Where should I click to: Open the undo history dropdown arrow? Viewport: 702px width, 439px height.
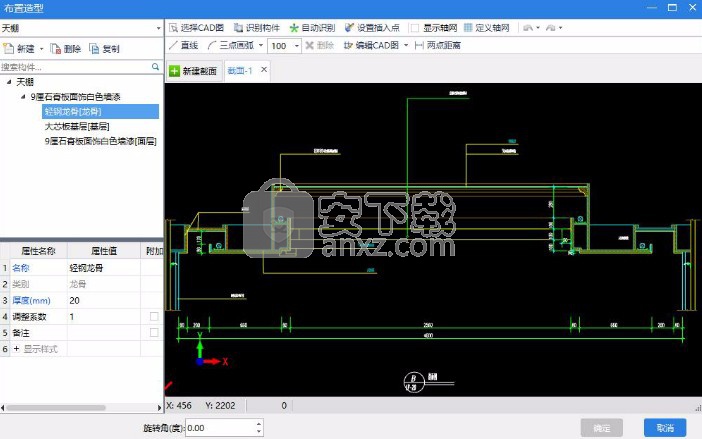coord(538,28)
